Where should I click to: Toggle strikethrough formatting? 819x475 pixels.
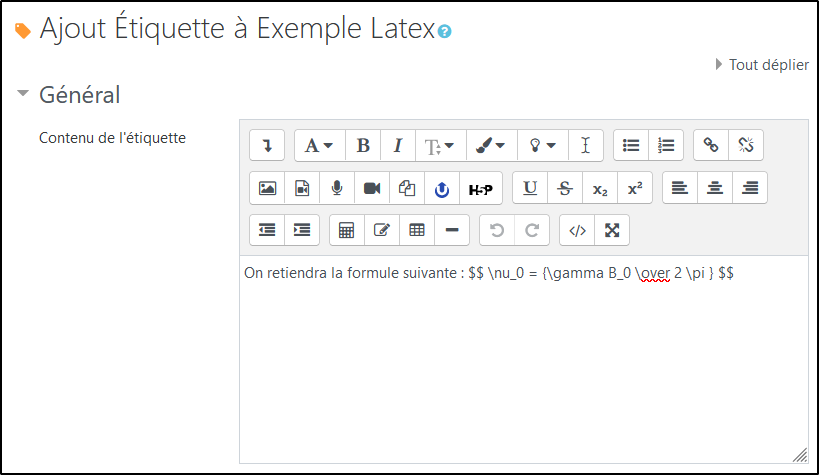click(565, 188)
